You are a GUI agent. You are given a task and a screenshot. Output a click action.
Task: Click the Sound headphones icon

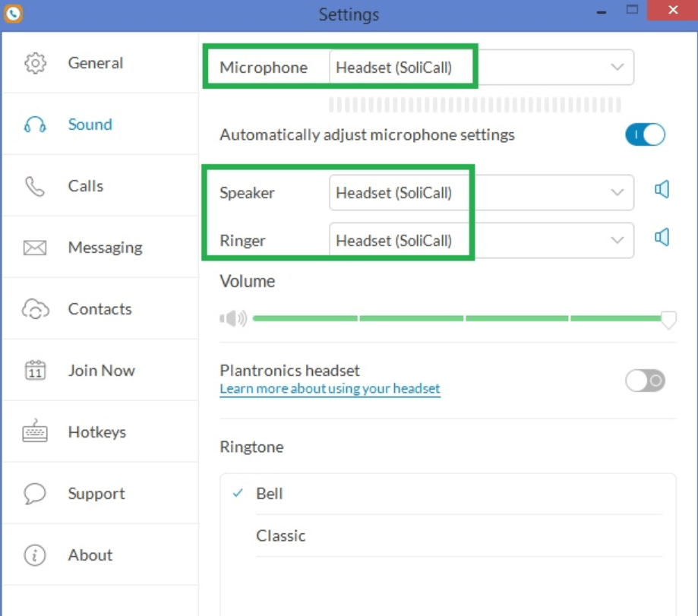(35, 125)
